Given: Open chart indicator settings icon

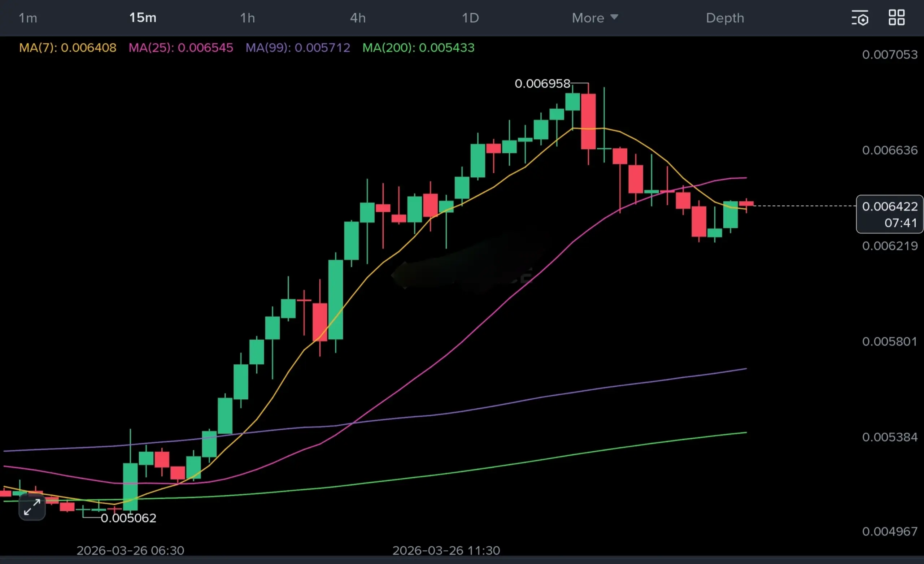Looking at the screenshot, I should click(x=859, y=18).
